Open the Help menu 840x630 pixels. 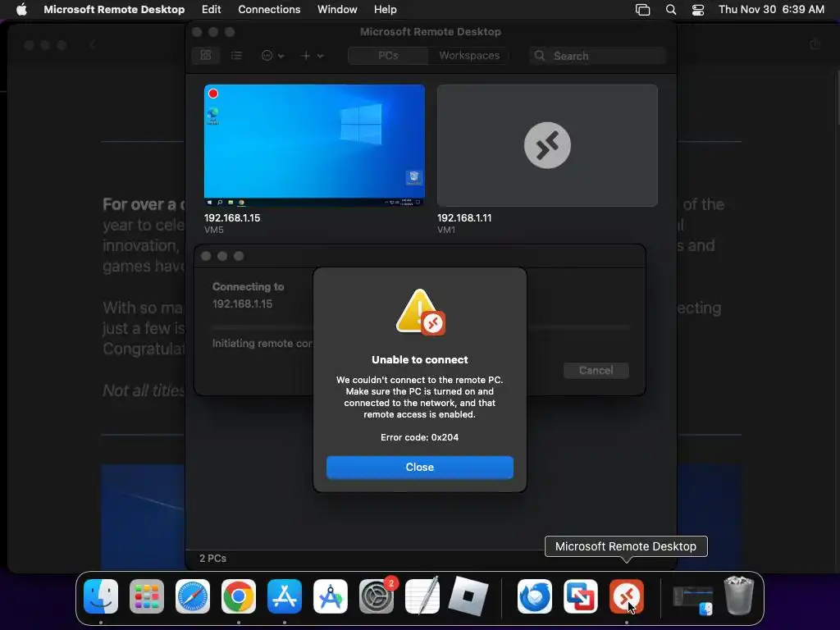point(386,10)
